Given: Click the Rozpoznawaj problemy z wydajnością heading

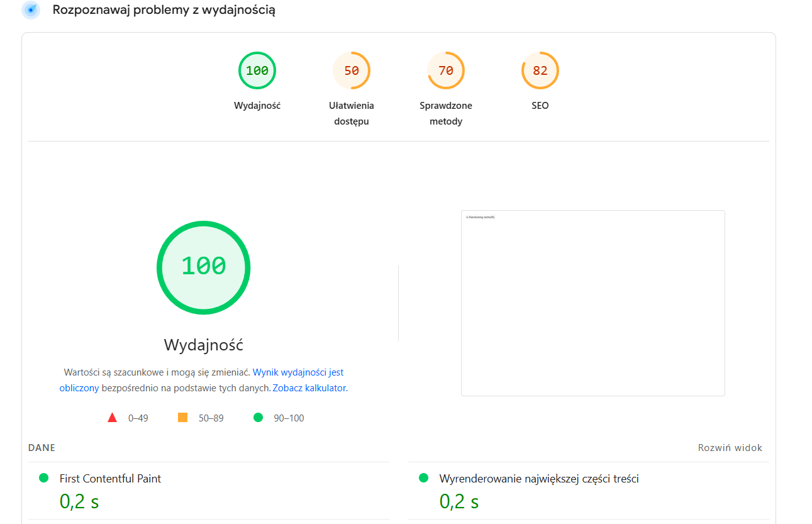Looking at the screenshot, I should pyautogui.click(x=164, y=10).
